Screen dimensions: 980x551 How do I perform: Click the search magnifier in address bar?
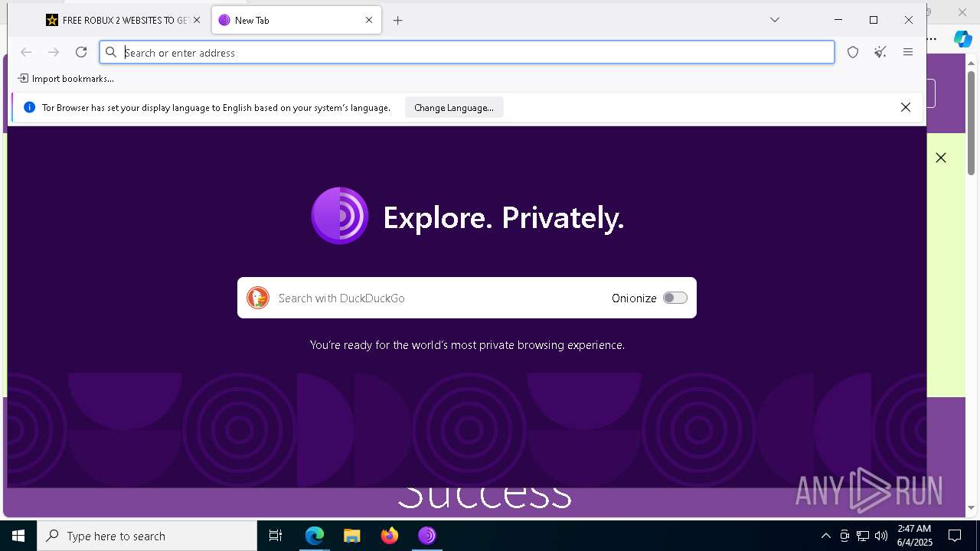tap(111, 52)
